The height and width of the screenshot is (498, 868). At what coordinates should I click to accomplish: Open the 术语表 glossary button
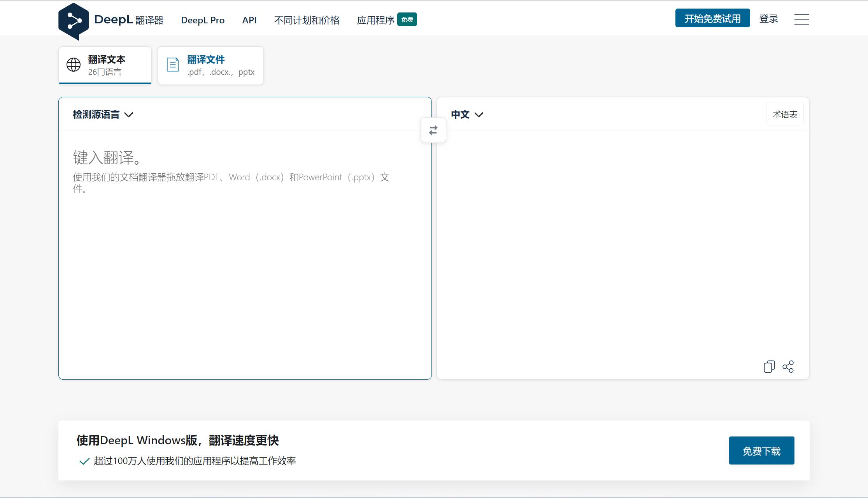coord(785,114)
